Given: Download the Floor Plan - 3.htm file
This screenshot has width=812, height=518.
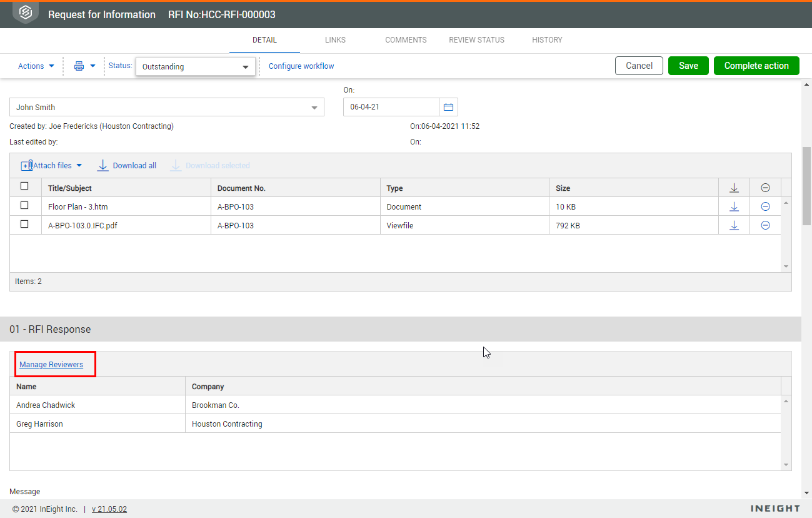Looking at the screenshot, I should coord(734,206).
